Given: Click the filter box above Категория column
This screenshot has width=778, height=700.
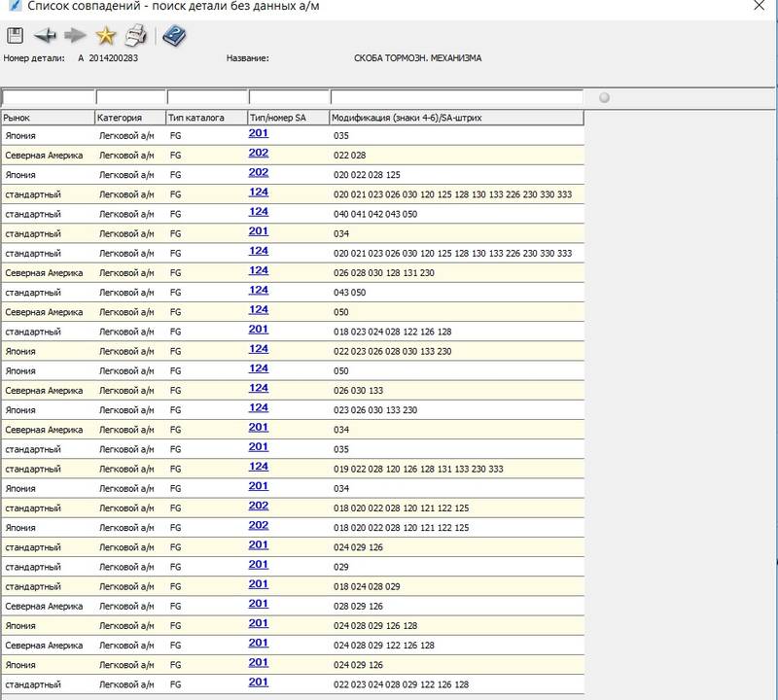Looking at the screenshot, I should click(129, 97).
